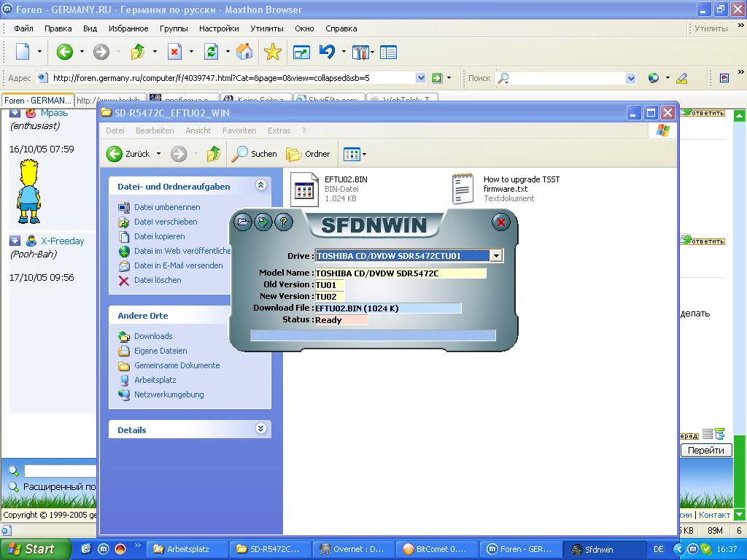Screen dimensions: 747x560
Task: Select the EFTU02.BIN file icon
Action: coord(304,189)
